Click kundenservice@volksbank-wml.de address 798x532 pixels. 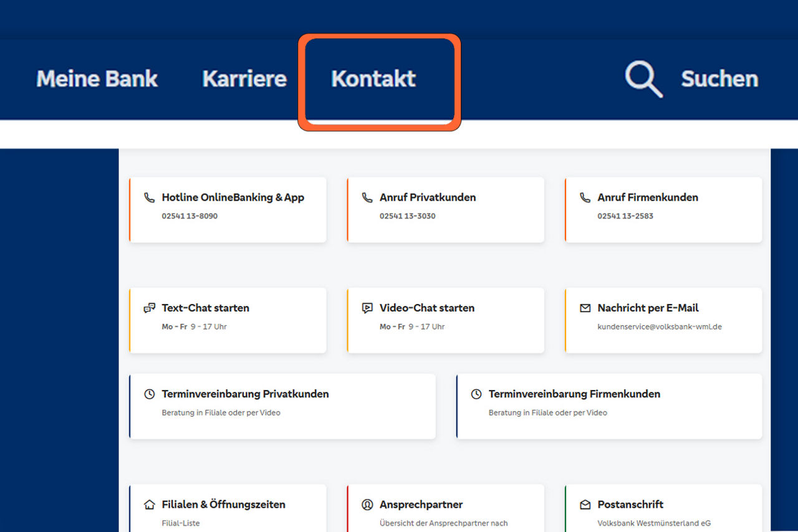click(660, 326)
